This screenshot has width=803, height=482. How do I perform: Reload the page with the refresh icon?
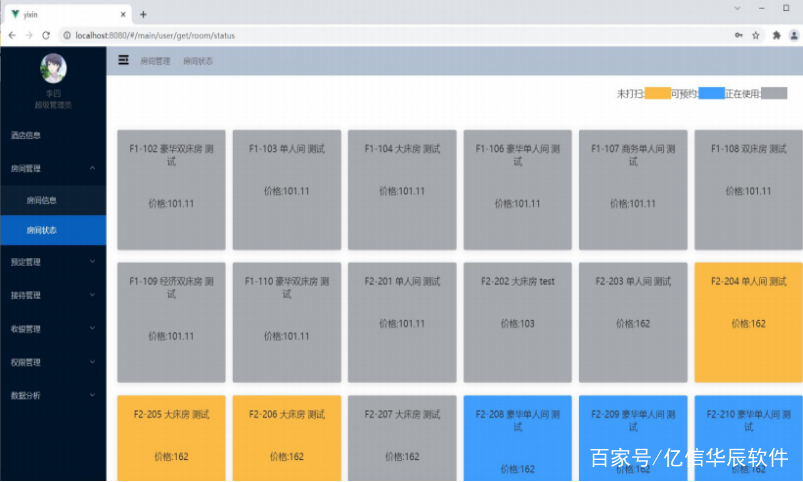(46, 35)
